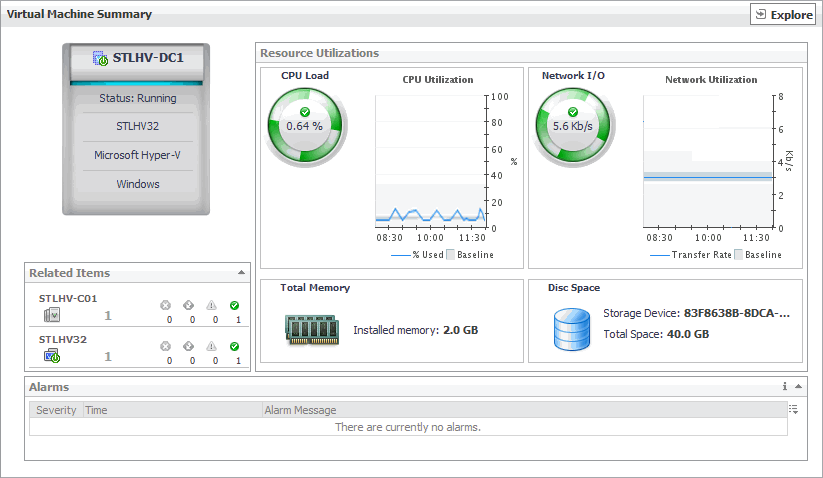The height and width of the screenshot is (478, 823).
Task: Click the Network chart Baseline legend swatch
Action: tap(738, 254)
